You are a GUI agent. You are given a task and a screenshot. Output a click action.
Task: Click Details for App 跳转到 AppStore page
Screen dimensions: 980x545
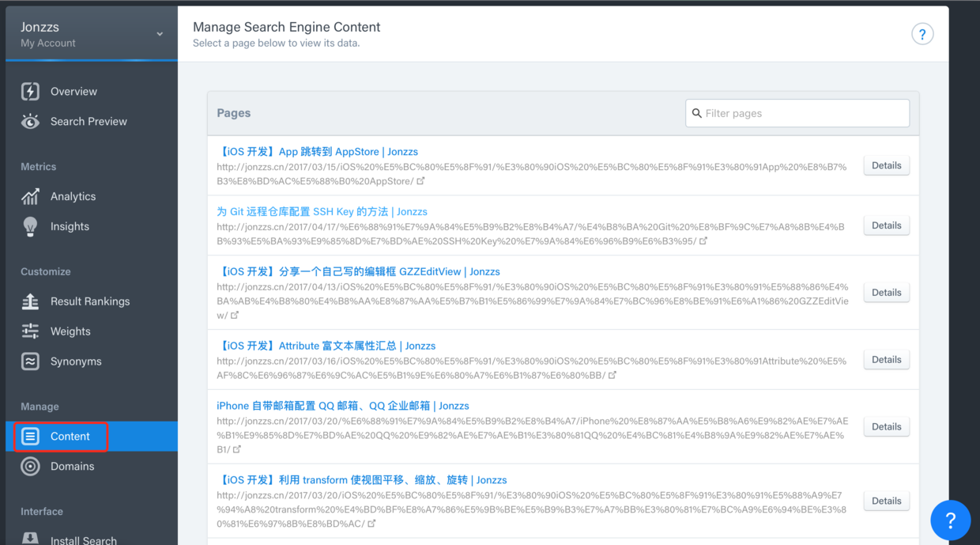pos(886,165)
